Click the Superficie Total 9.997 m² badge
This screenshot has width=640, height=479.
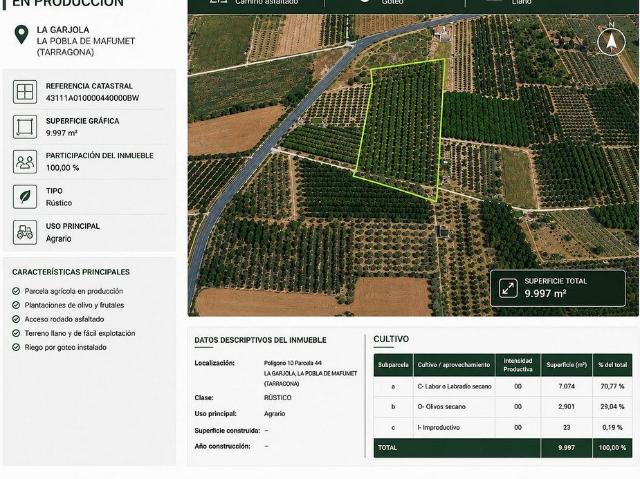tap(558, 288)
